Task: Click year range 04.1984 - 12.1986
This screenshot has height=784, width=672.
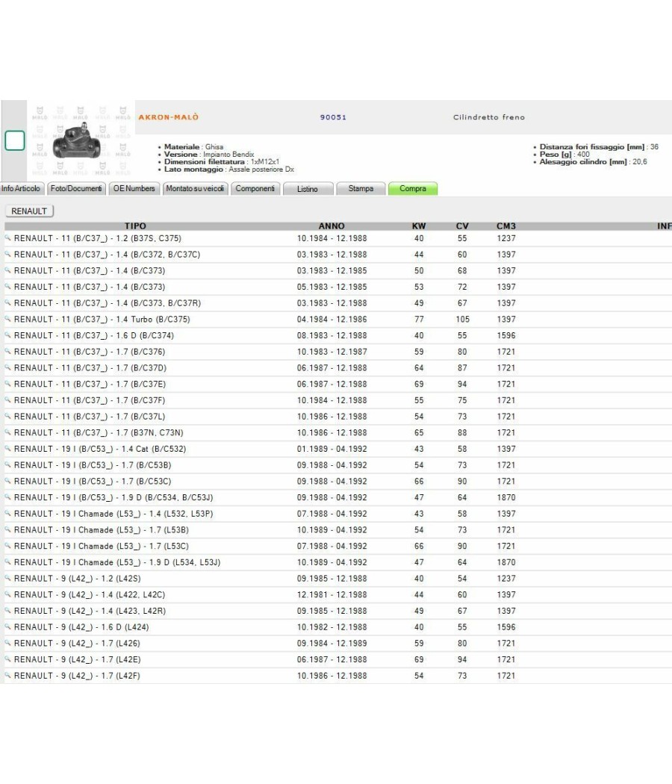Action: pos(332,319)
